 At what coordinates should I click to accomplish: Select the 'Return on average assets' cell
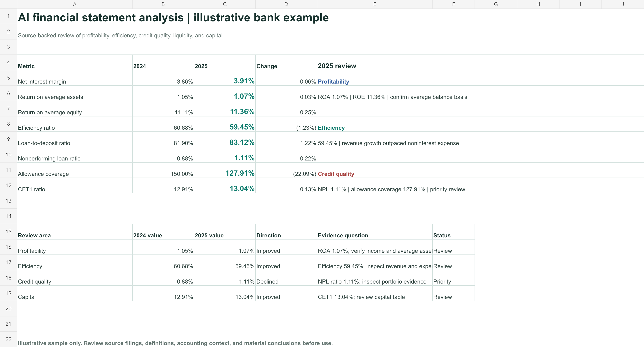pos(75,93)
